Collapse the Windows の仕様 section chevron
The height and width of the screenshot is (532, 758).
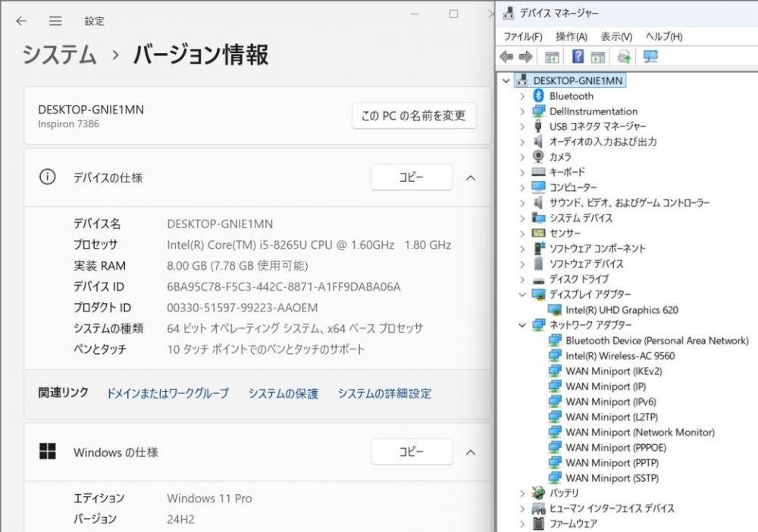click(471, 452)
